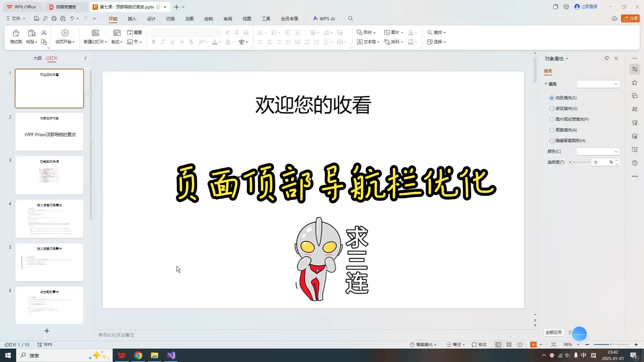Select Pattern fill (图案填充) radio button
Viewport: 644px width, 362px height.
(552, 130)
